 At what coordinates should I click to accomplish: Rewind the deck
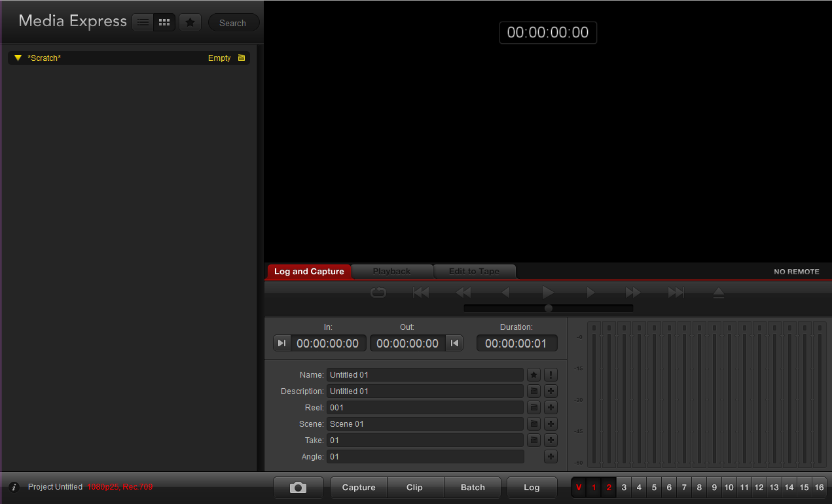[463, 293]
